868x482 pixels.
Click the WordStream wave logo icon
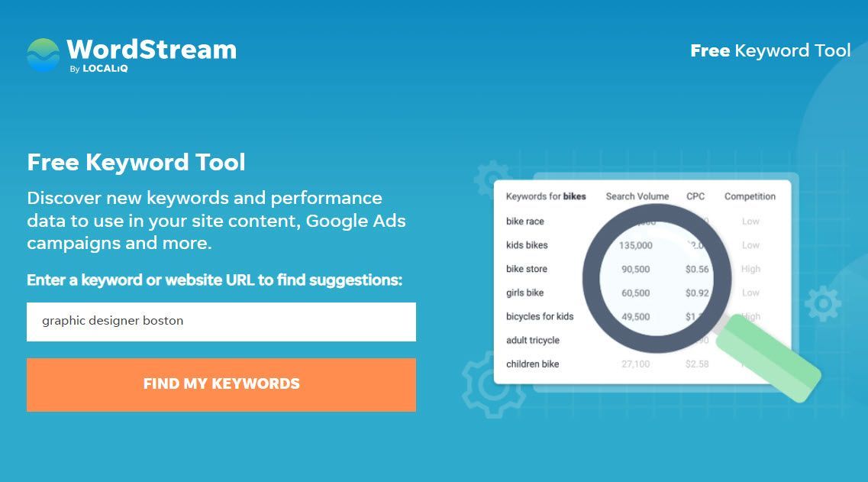tap(44, 55)
